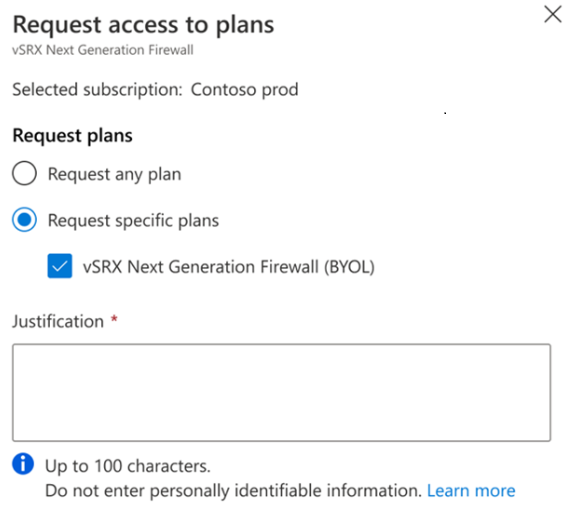The width and height of the screenshot is (570, 516).
Task: Choose the Request specific plans radio button
Action: (x=24, y=220)
